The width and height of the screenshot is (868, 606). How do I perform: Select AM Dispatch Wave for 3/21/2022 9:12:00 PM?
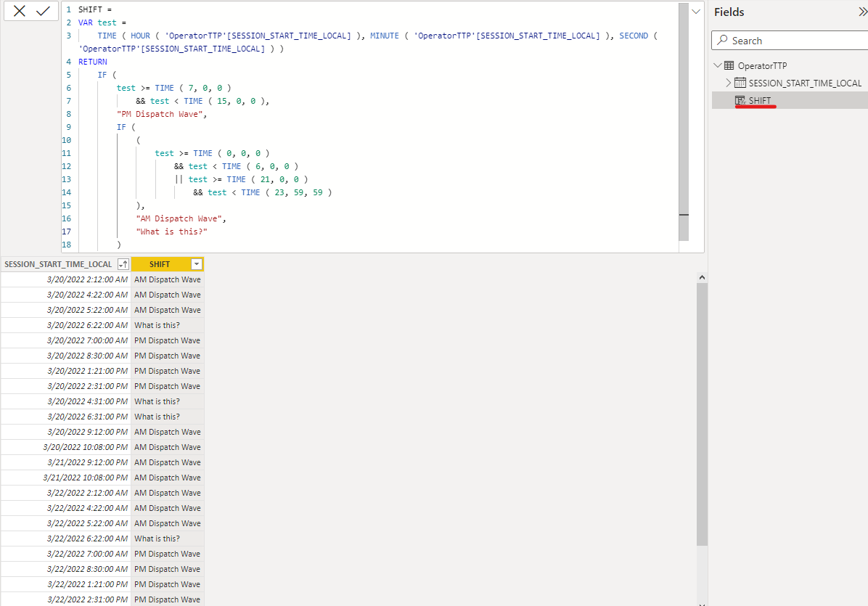167,462
